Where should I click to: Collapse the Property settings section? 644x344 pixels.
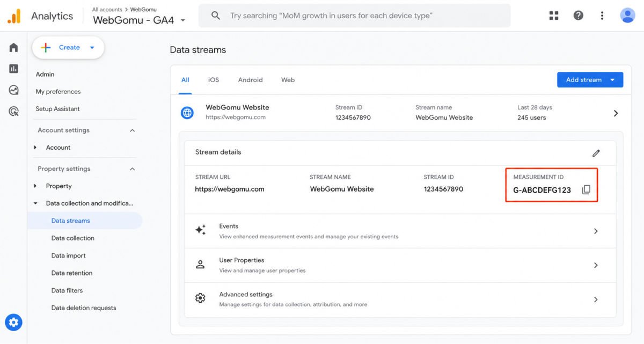(x=132, y=169)
